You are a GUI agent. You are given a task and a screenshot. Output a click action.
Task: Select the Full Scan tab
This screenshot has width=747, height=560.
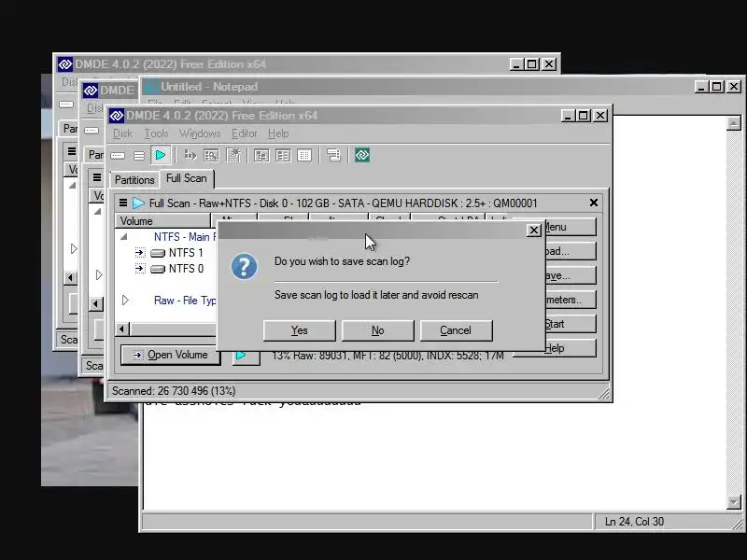[x=186, y=178]
